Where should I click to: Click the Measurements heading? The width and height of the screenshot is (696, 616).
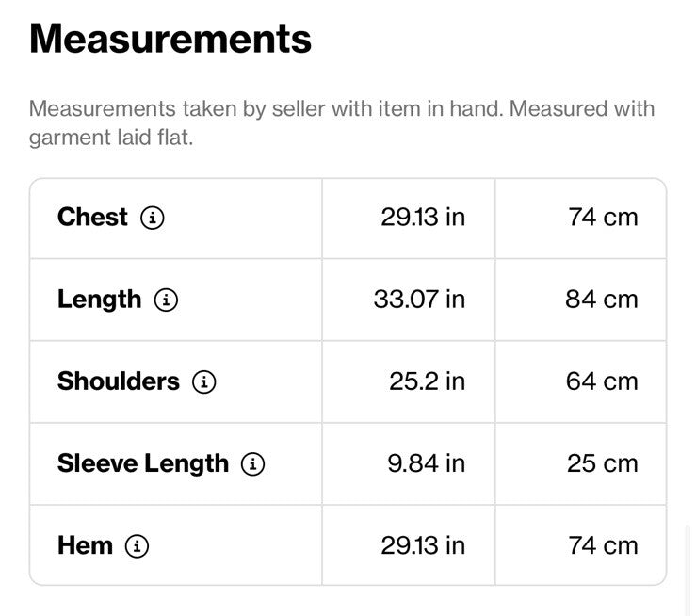(x=170, y=39)
